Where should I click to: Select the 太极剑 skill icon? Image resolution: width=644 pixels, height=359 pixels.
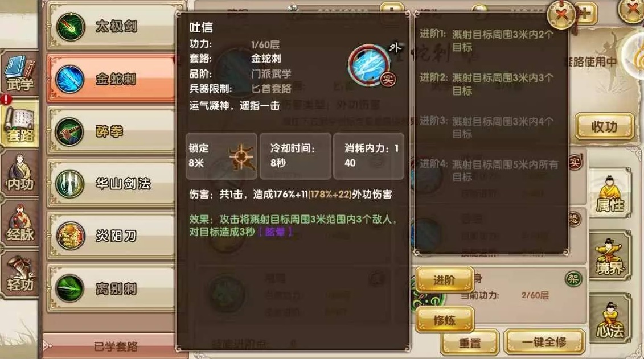(x=70, y=27)
